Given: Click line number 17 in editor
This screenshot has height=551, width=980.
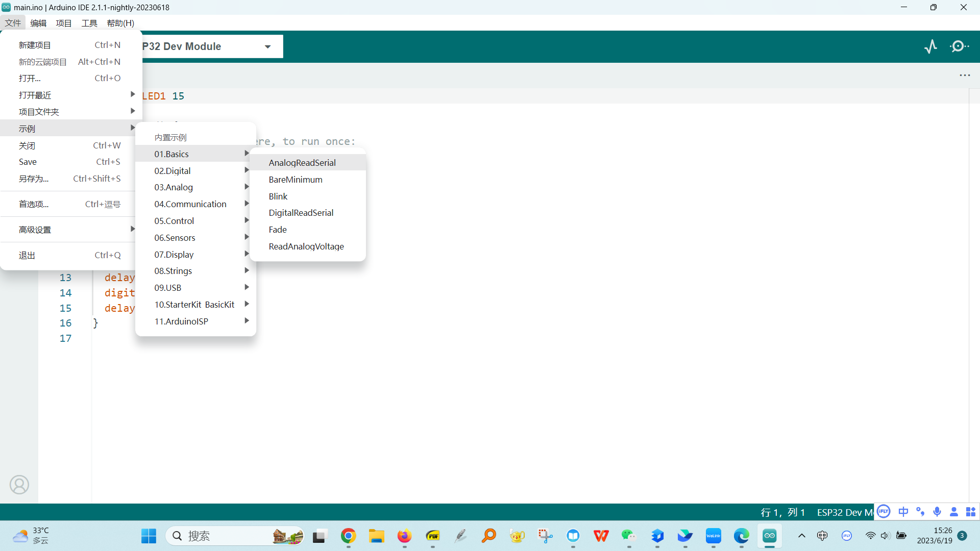Looking at the screenshot, I should (65, 338).
